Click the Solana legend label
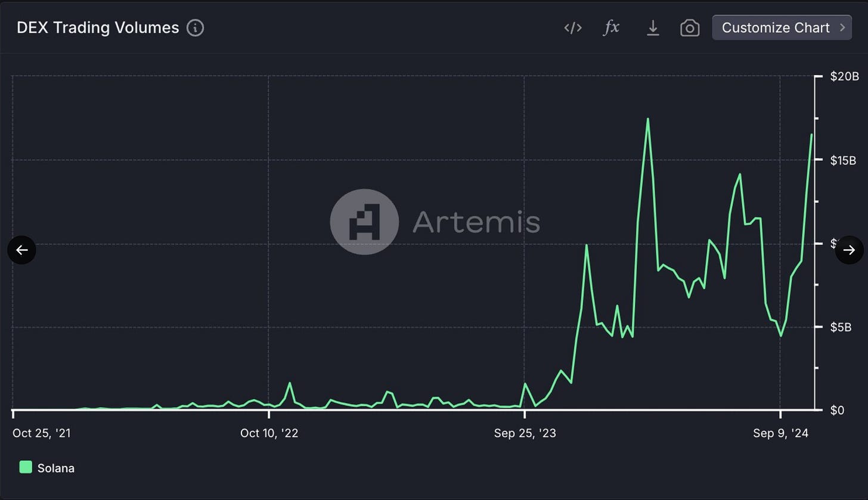This screenshot has width=868, height=500. coord(56,468)
